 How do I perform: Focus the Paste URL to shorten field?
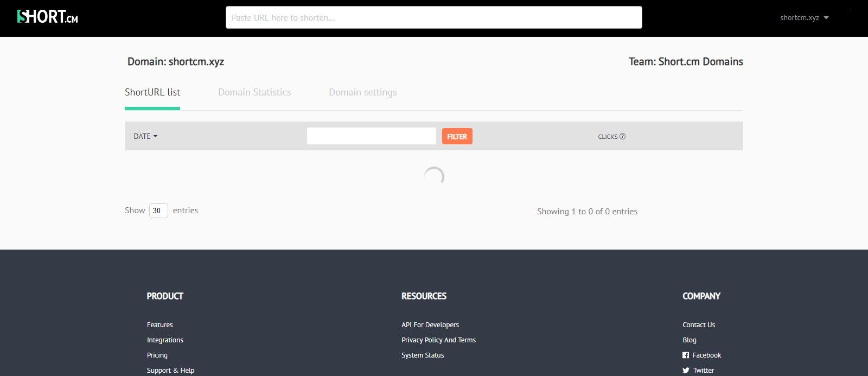tap(434, 17)
